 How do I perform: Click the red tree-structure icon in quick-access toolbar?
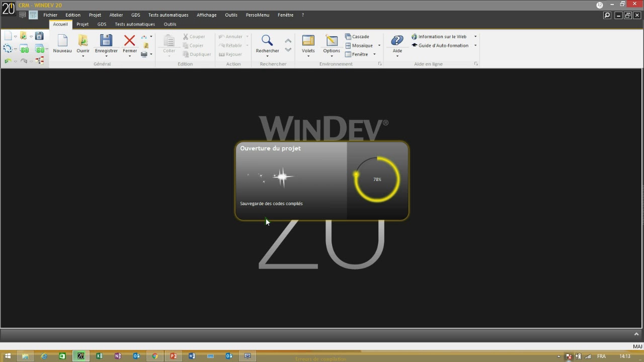point(40,61)
